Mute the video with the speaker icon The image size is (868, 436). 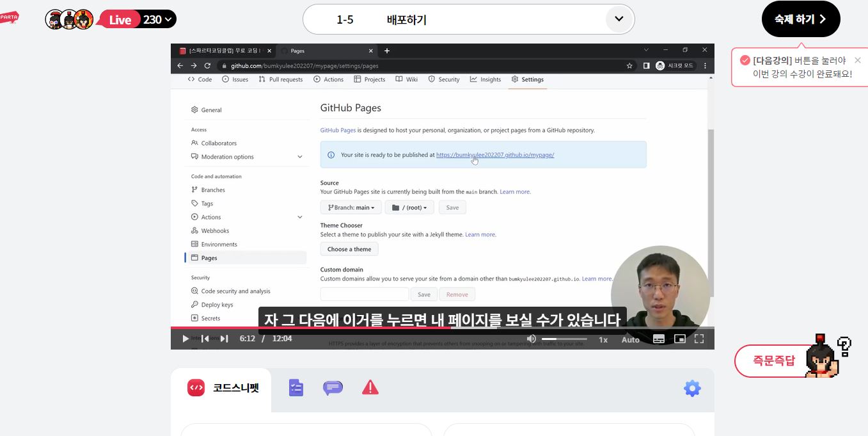532,339
